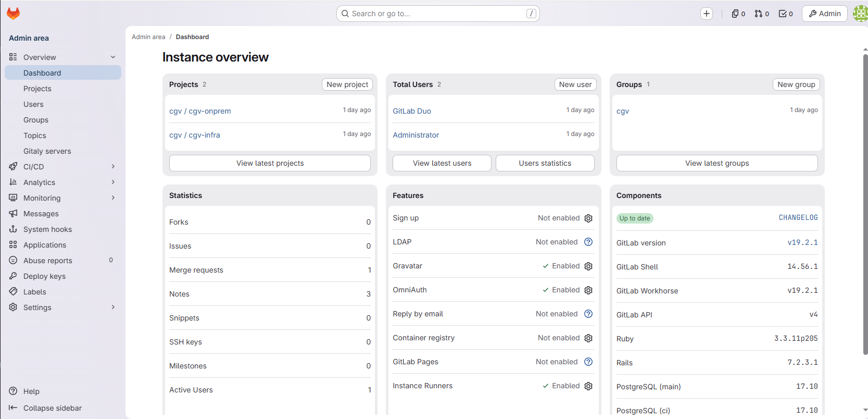868x419 pixels.
Task: Click the System hooks anchor icon
Action: 13,229
